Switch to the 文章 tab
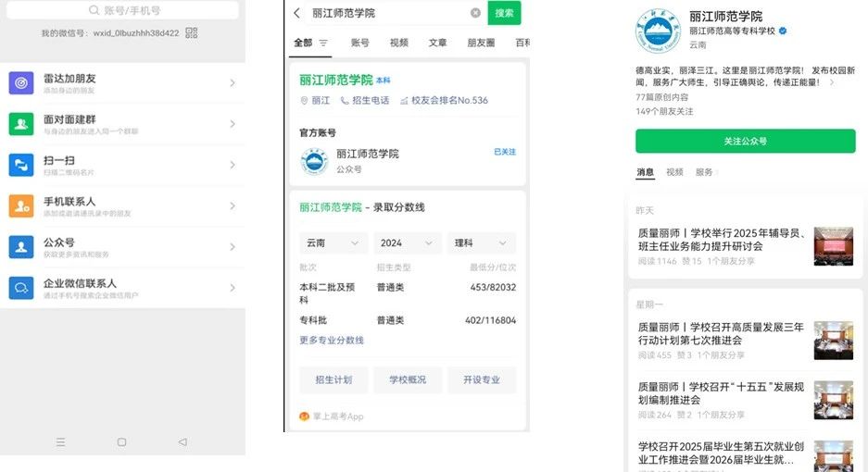 [437, 43]
